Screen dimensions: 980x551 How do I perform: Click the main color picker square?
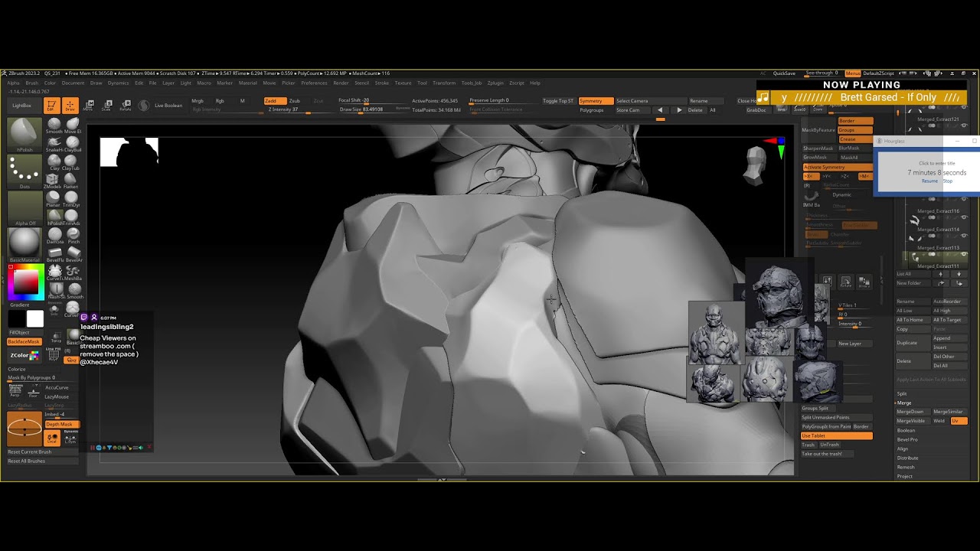tap(25, 282)
